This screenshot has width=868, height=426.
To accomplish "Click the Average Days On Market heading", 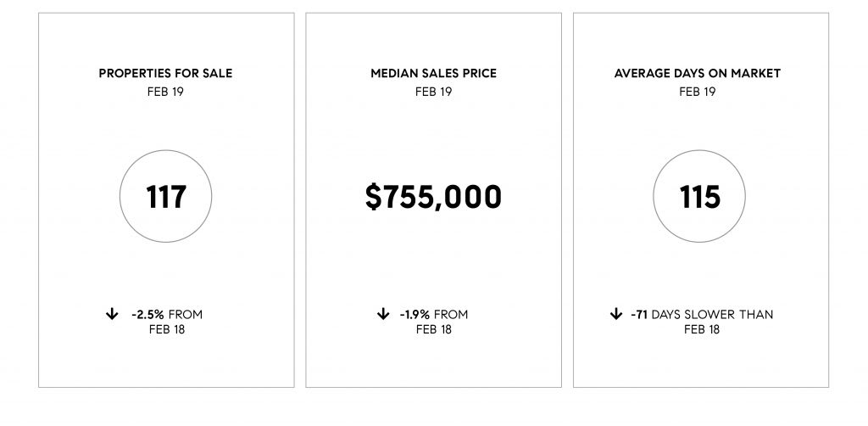I will pyautogui.click(x=698, y=74).
